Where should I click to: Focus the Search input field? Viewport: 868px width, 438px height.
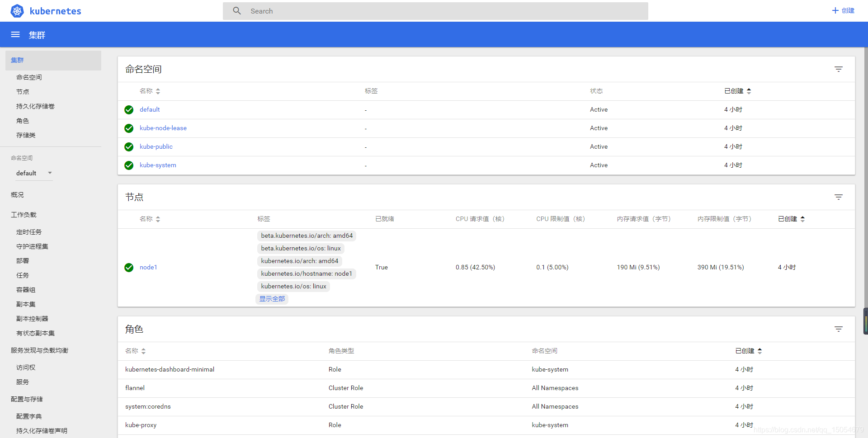[x=435, y=11]
